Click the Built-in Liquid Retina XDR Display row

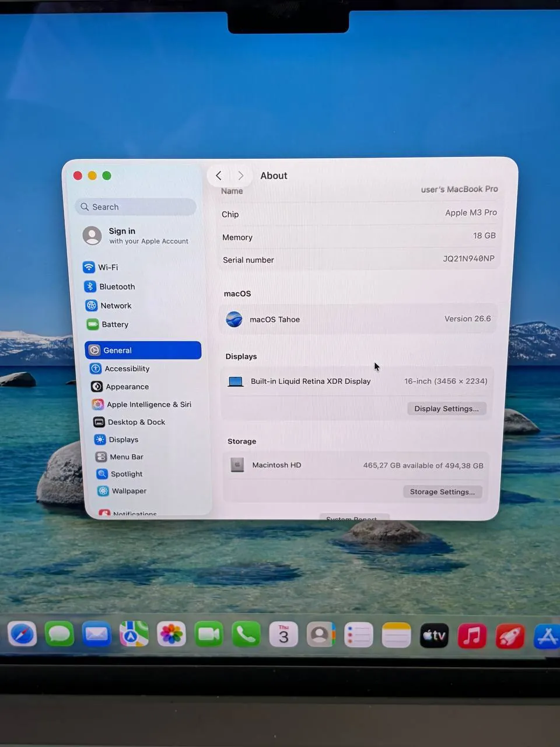click(357, 381)
